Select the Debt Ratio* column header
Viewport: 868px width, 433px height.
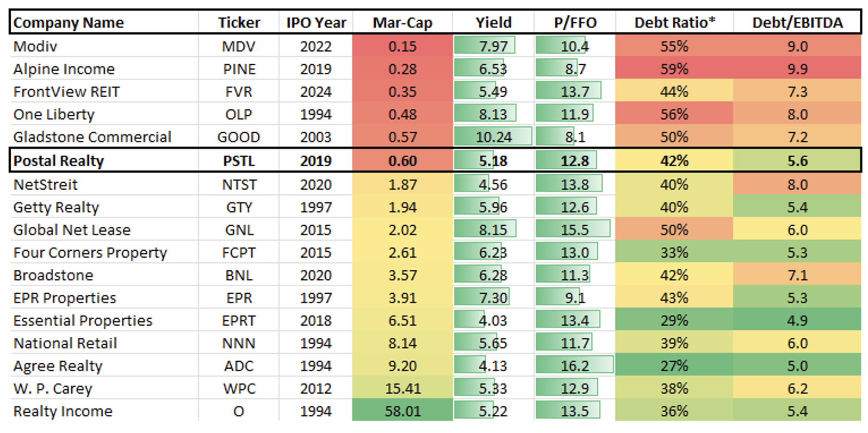(674, 23)
